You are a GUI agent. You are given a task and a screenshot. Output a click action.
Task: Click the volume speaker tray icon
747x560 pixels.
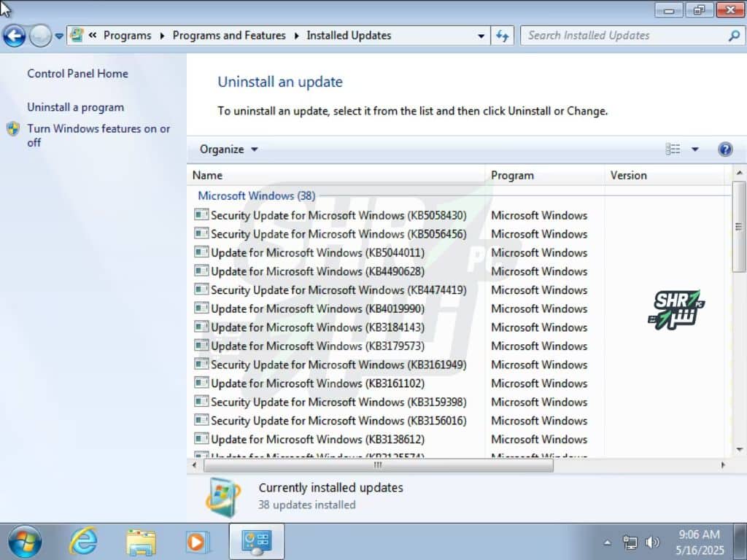pos(652,542)
